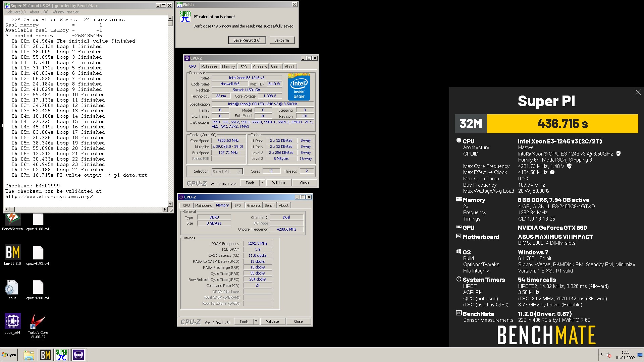Click the show desktop tray icon
The image size is (644, 362).
[640, 355]
